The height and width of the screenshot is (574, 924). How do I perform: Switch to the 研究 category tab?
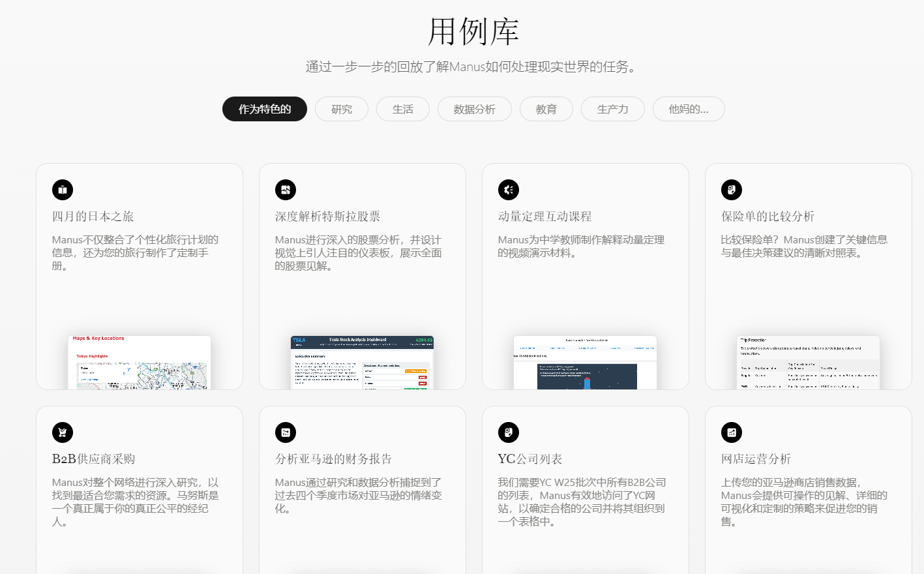point(342,109)
